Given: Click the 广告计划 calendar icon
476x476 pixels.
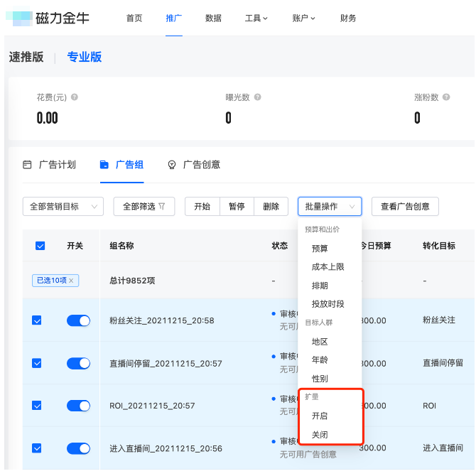Looking at the screenshot, I should coord(27,165).
